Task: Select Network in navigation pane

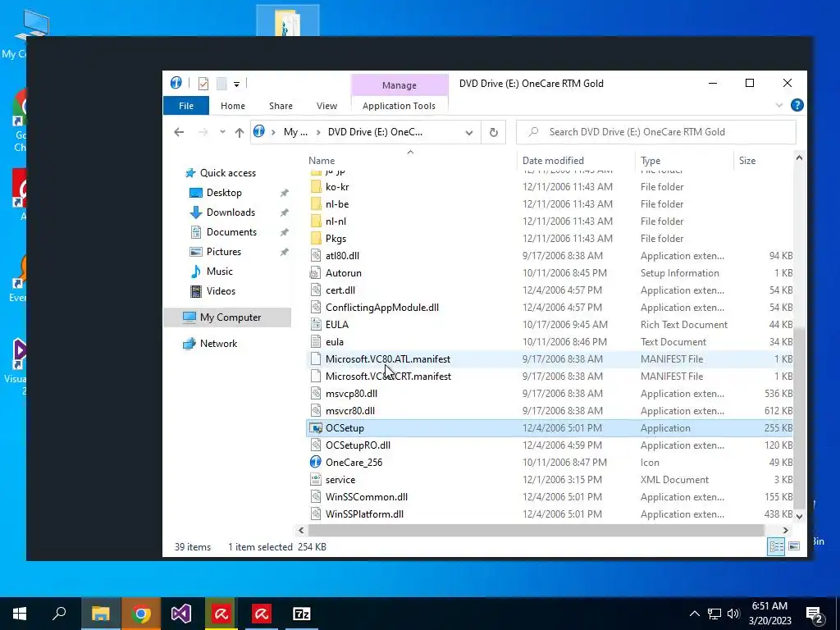Action: [x=218, y=344]
